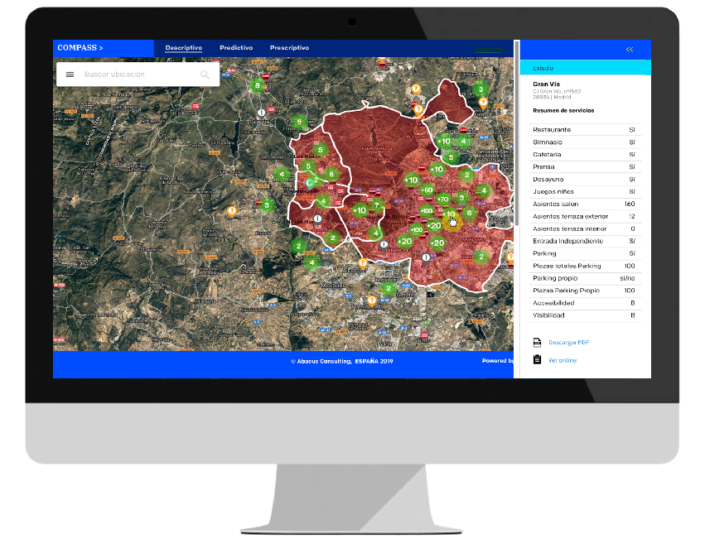
Task: Click the PDF file icon
Action: pos(537,343)
